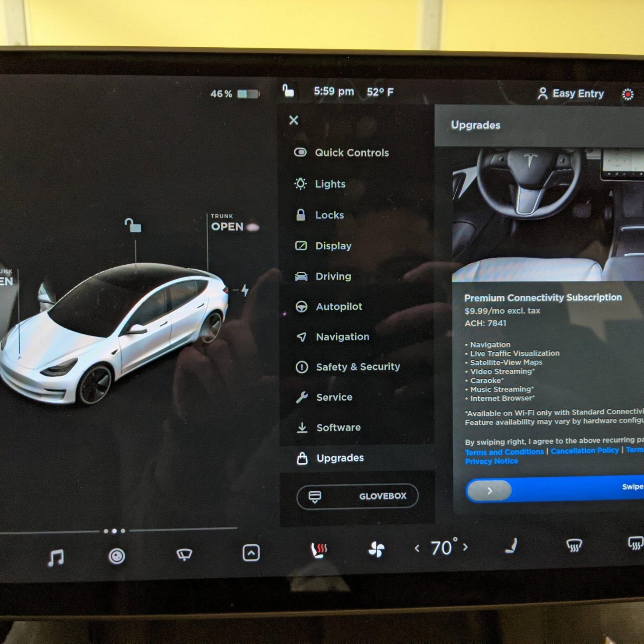
Task: Open the Easy Entry driver profile
Action: click(x=570, y=93)
